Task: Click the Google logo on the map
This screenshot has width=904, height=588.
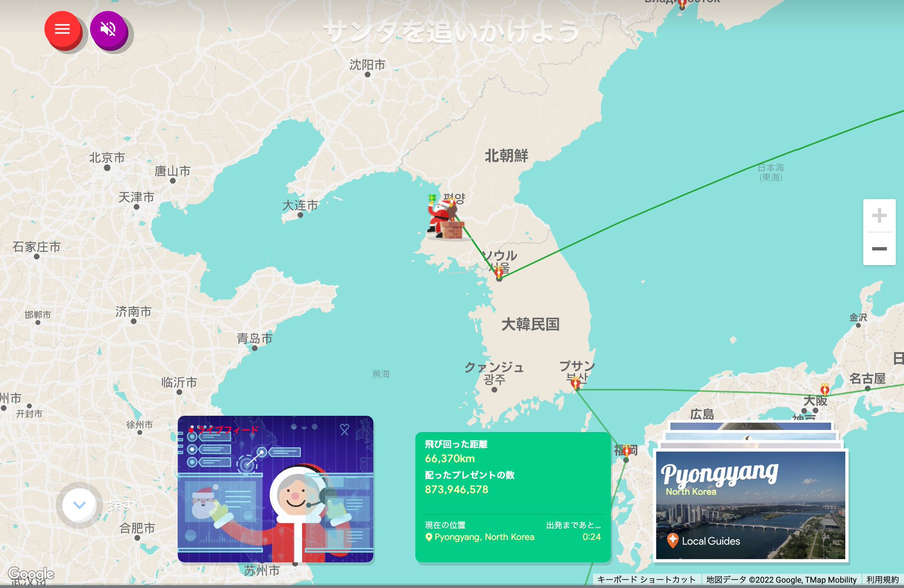Action: point(31,574)
